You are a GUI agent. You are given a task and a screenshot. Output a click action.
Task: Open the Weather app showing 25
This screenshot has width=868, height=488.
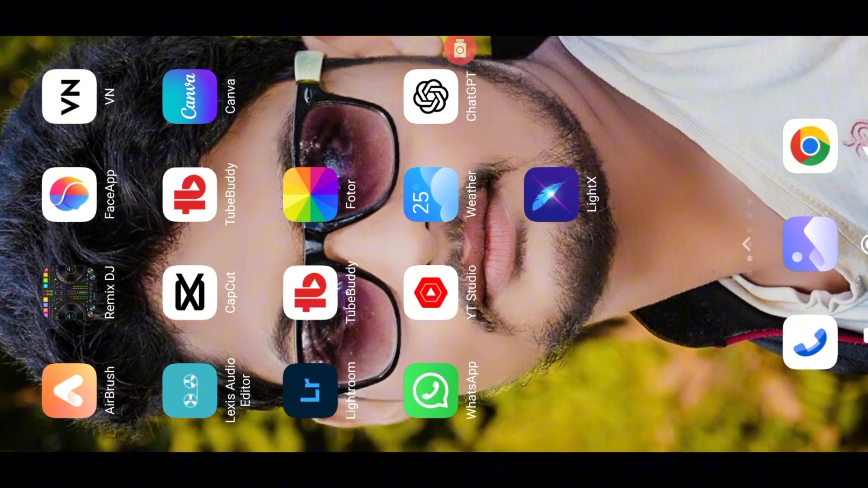[431, 195]
